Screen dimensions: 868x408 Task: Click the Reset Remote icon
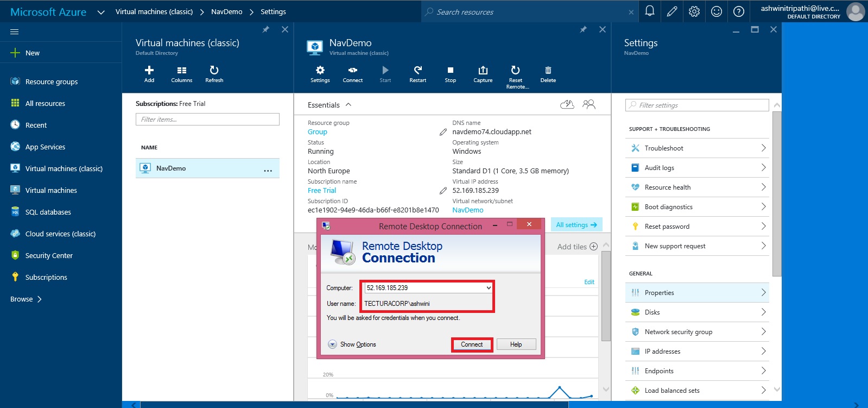[515, 71]
